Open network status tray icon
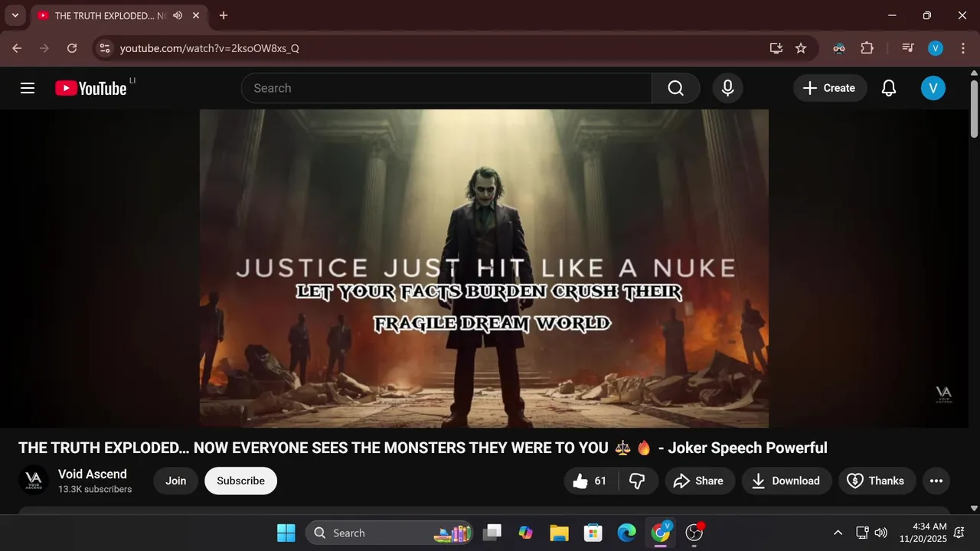 pos(862,533)
